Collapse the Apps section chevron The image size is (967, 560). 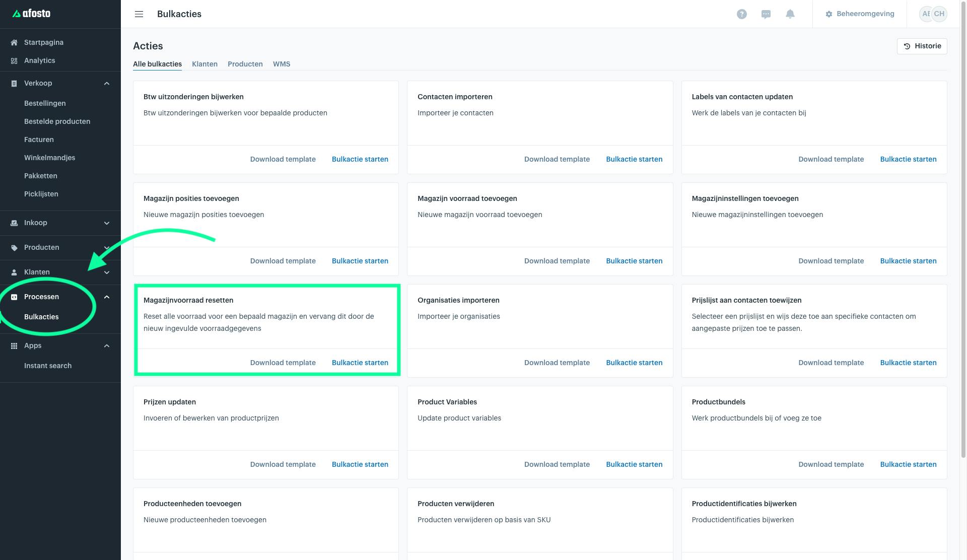coord(107,345)
